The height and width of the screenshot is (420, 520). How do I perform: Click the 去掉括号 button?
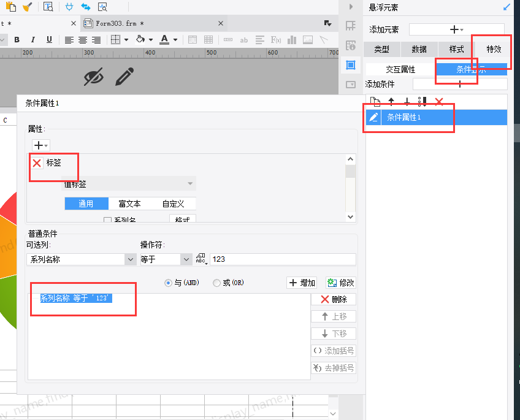334,368
